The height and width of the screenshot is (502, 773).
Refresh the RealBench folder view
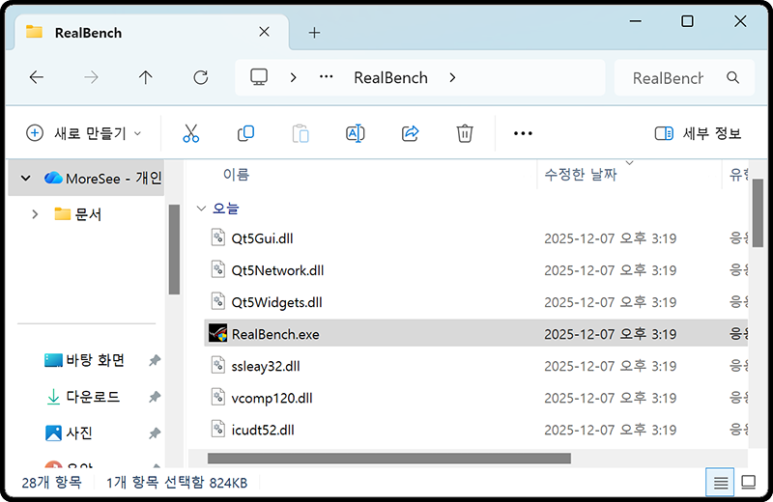coord(201,77)
